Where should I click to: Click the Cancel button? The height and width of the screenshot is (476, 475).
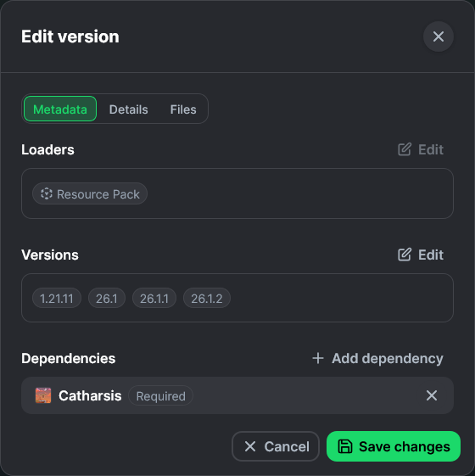(x=276, y=446)
